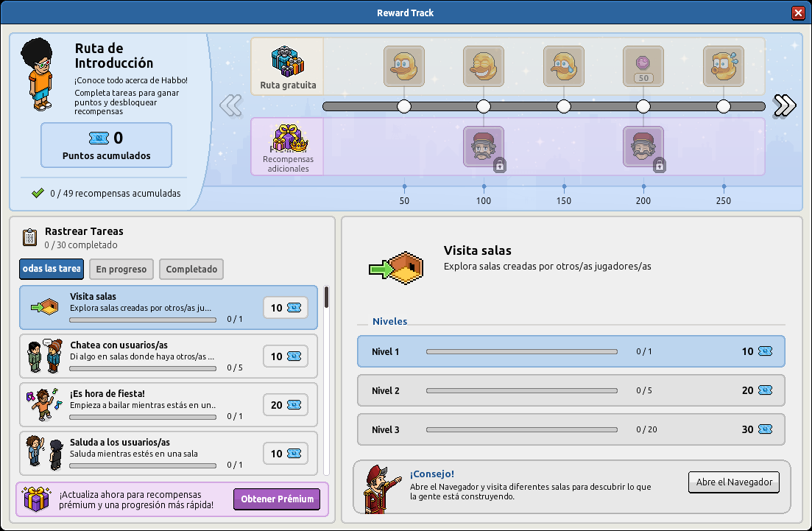Viewport: 812px width, 531px height.
Task: Click the 20 points badge on ¡Es hora de fiesta!
Action: click(x=286, y=405)
